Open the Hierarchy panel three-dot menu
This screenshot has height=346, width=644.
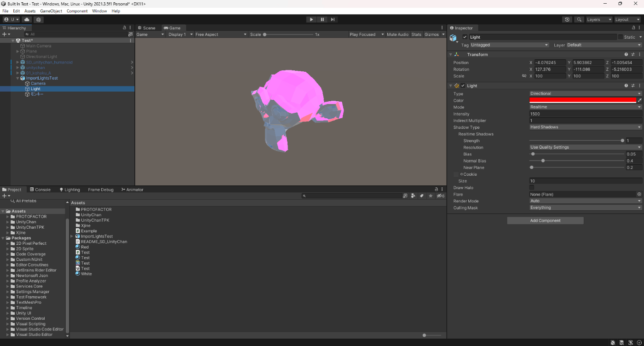point(131,28)
